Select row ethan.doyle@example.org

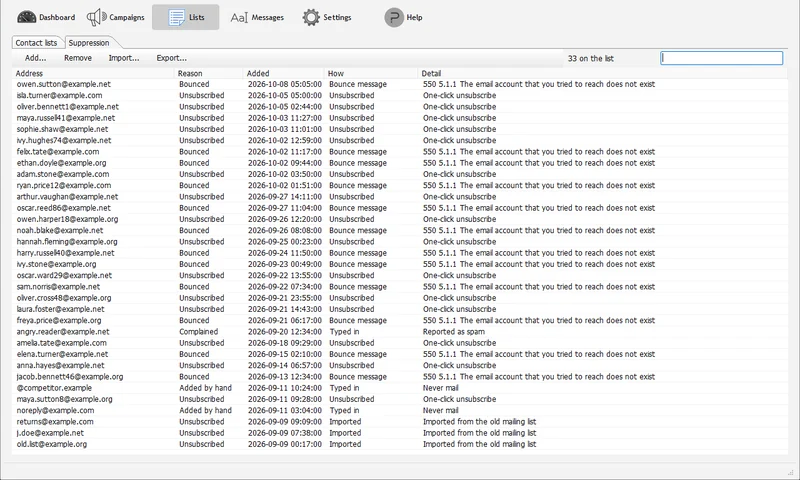click(400, 163)
